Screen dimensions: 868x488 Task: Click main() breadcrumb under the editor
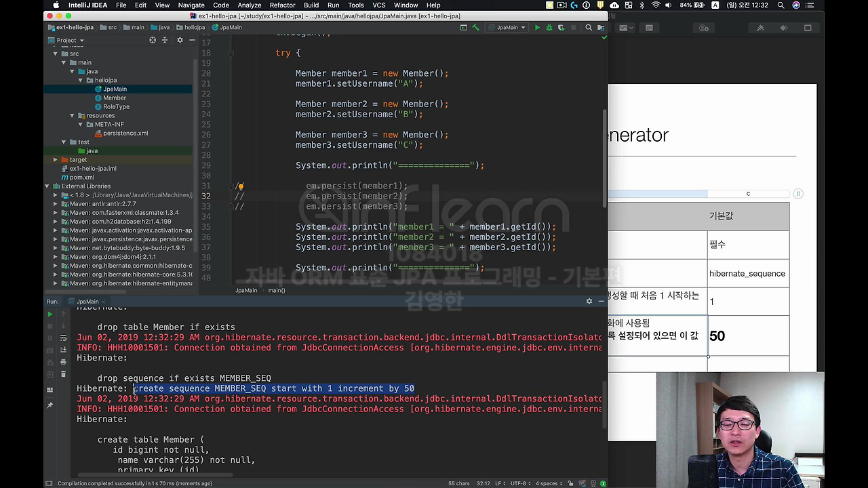coord(276,290)
